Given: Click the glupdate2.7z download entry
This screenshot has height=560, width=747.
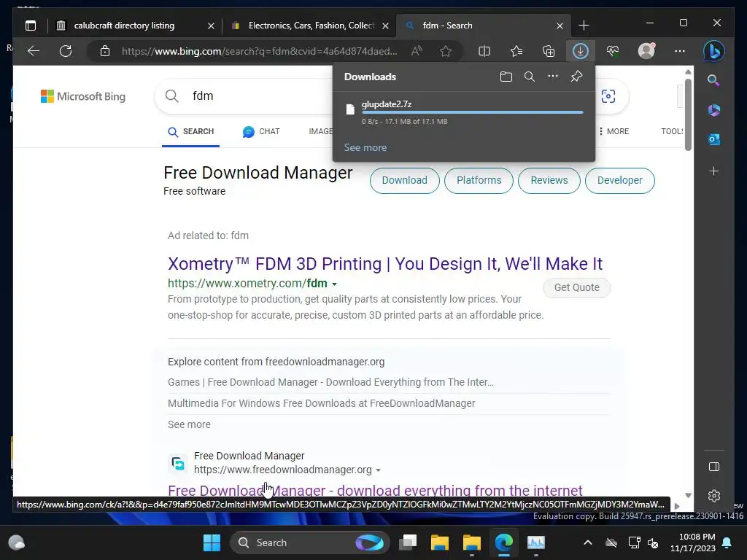Looking at the screenshot, I should (463, 112).
